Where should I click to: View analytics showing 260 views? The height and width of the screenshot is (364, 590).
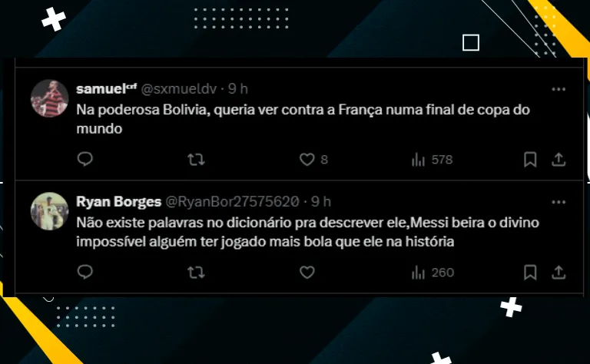(433, 273)
